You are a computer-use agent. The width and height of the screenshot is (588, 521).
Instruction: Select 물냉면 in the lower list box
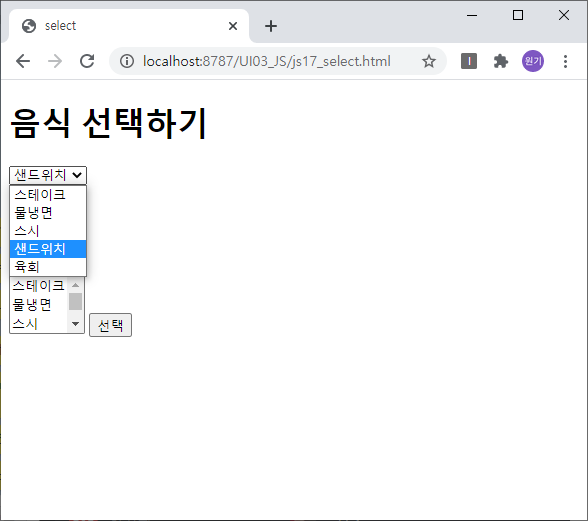pyautogui.click(x=39, y=305)
